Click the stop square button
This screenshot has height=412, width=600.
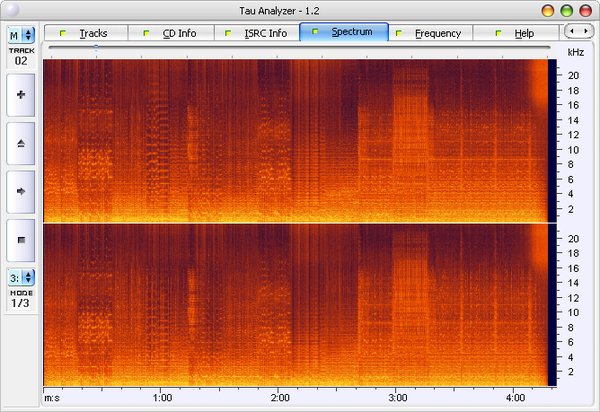pos(21,240)
